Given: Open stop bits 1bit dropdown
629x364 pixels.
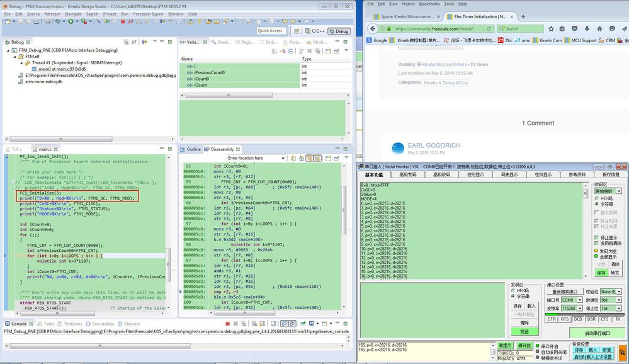Looking at the screenshot, I should tap(619, 308).
